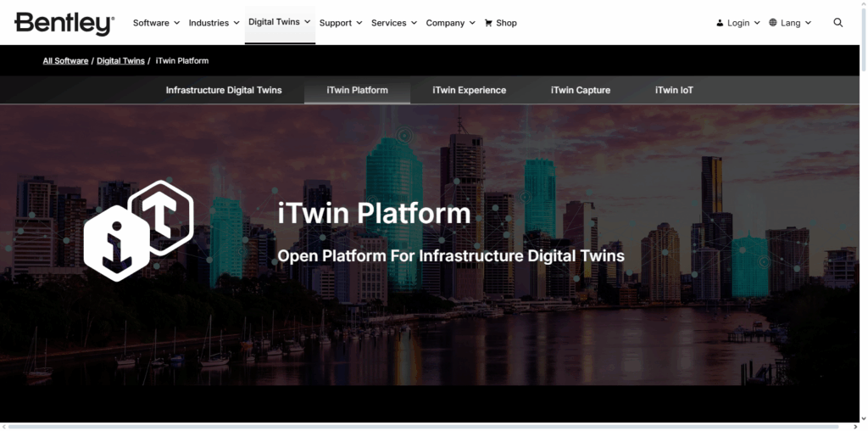Select the iTwin Experience tab
Viewport: 868px width, 431px height.
pos(469,90)
